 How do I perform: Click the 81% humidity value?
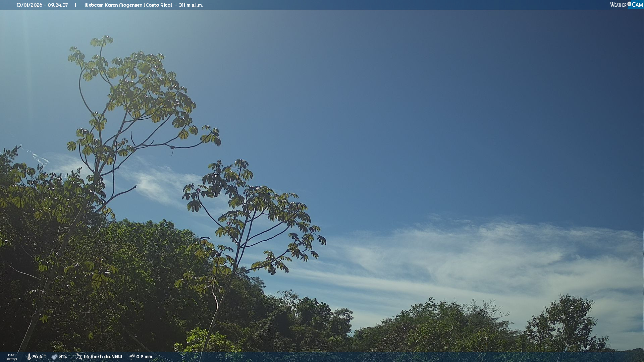click(x=63, y=357)
